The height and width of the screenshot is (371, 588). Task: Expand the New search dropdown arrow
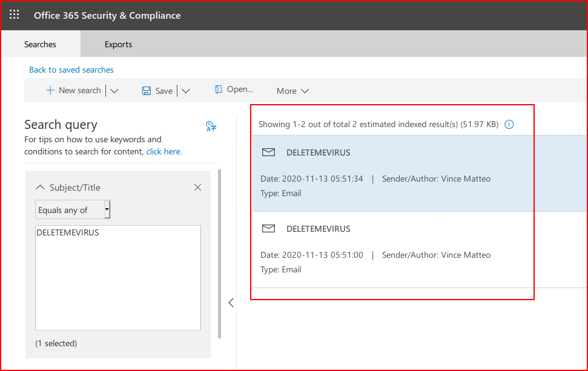tap(114, 91)
